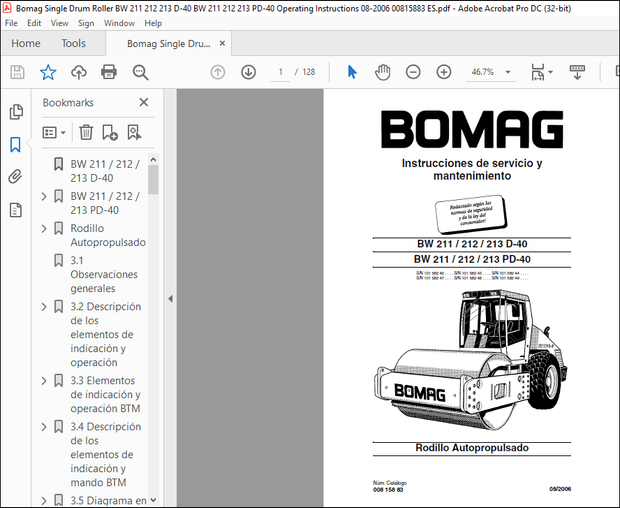620x508 pixels.
Task: Click the find current bookmark icon
Action: pos(134,132)
